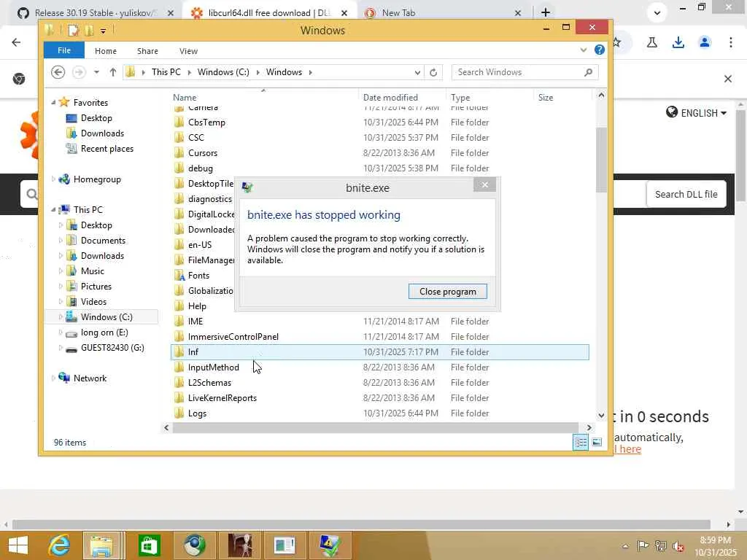The height and width of the screenshot is (560, 747).
Task: Click Explorer Help question mark icon
Action: (600, 50)
